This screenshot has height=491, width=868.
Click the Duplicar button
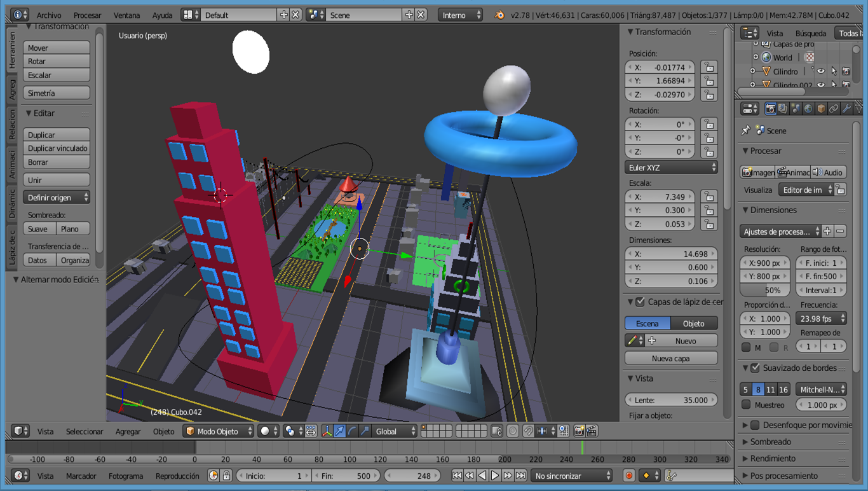(x=57, y=135)
